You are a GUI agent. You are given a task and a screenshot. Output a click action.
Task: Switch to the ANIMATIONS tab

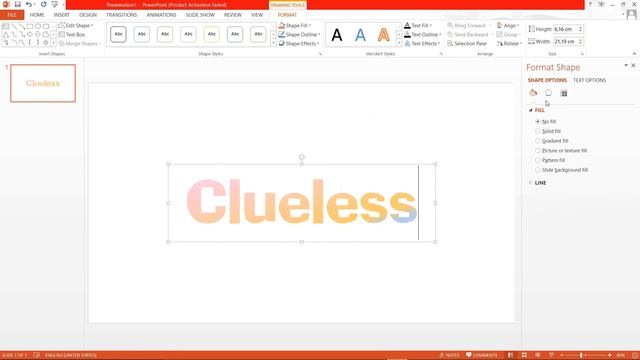[x=161, y=15]
